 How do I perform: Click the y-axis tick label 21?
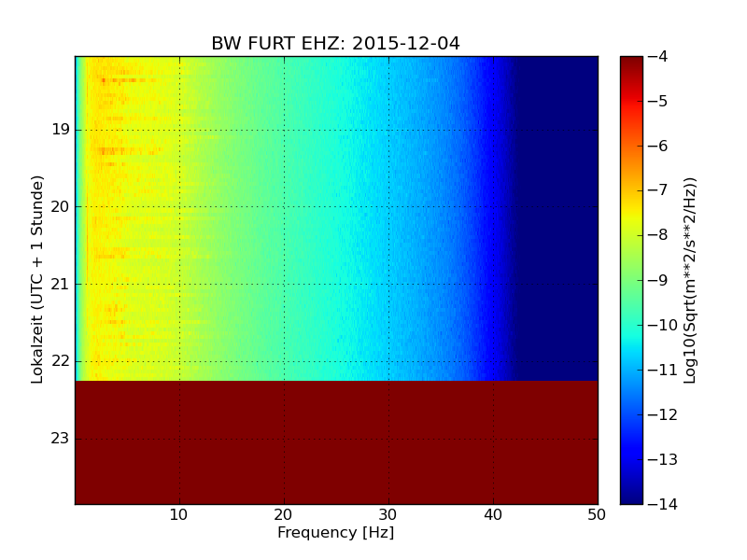pyautogui.click(x=61, y=285)
